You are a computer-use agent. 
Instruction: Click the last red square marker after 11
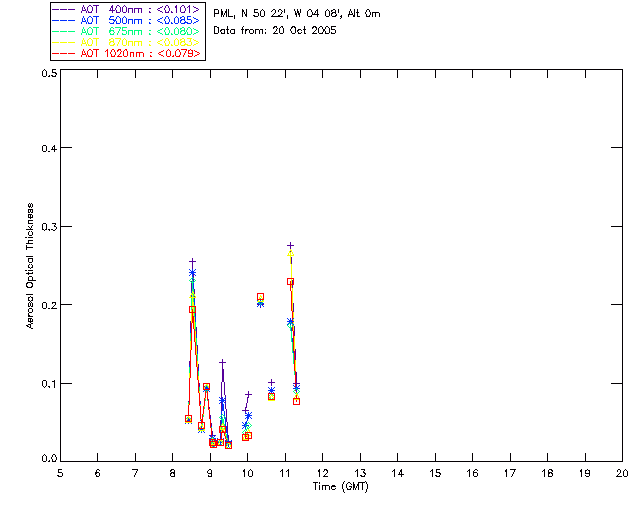(296, 401)
